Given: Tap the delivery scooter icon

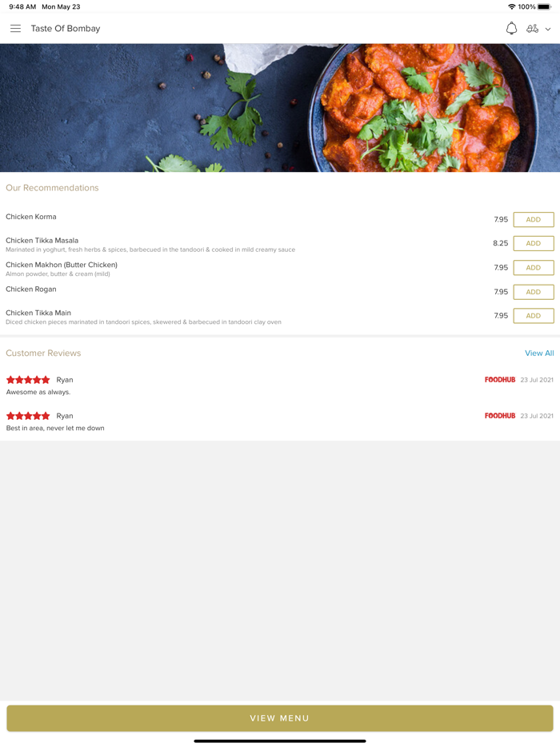Looking at the screenshot, I should click(x=532, y=29).
